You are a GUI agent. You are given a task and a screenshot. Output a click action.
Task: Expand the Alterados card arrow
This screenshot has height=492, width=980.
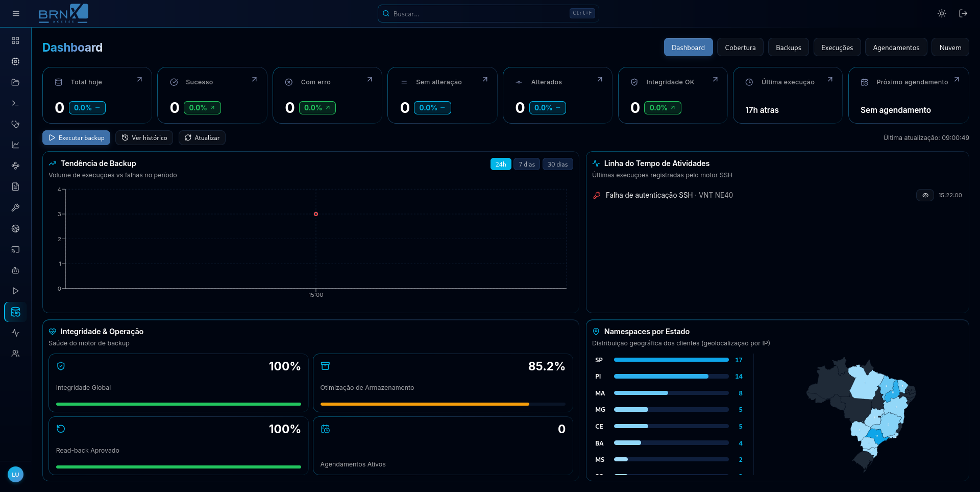[x=600, y=80]
